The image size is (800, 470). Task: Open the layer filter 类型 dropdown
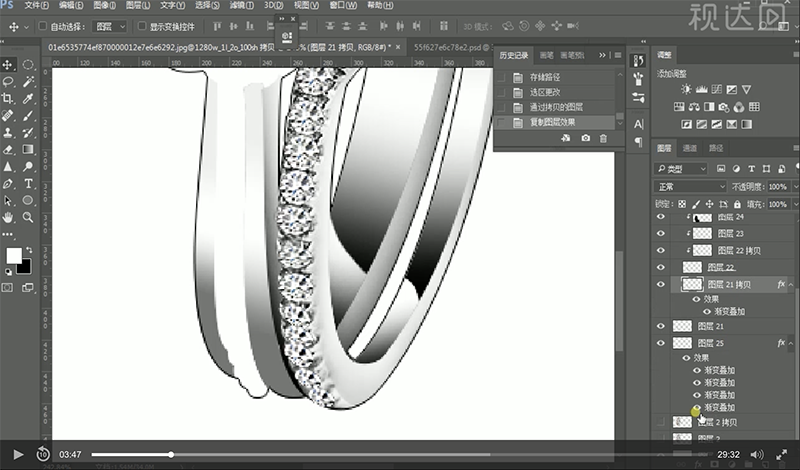pyautogui.click(x=681, y=169)
